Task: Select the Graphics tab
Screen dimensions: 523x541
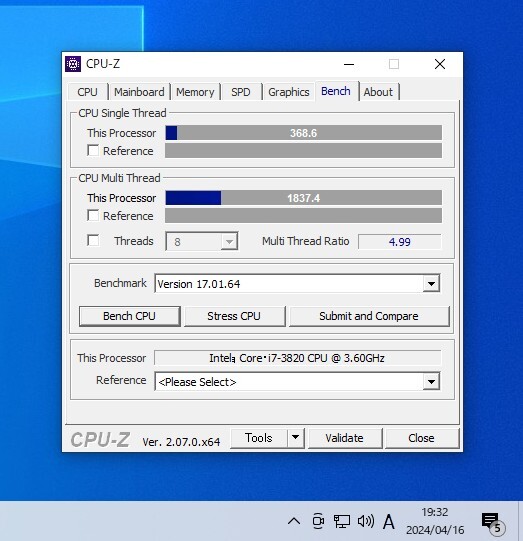Action: click(289, 92)
